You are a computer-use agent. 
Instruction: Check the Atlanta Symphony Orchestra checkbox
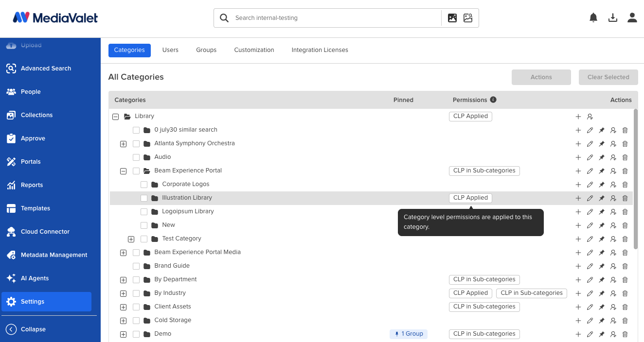click(136, 144)
